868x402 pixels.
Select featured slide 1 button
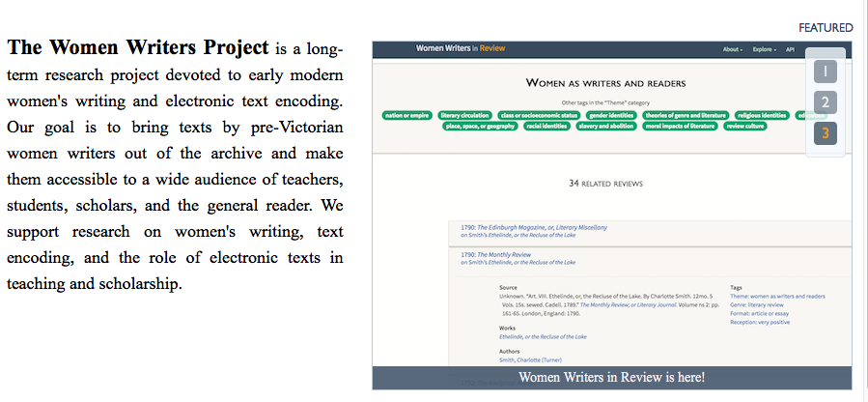coord(826,72)
